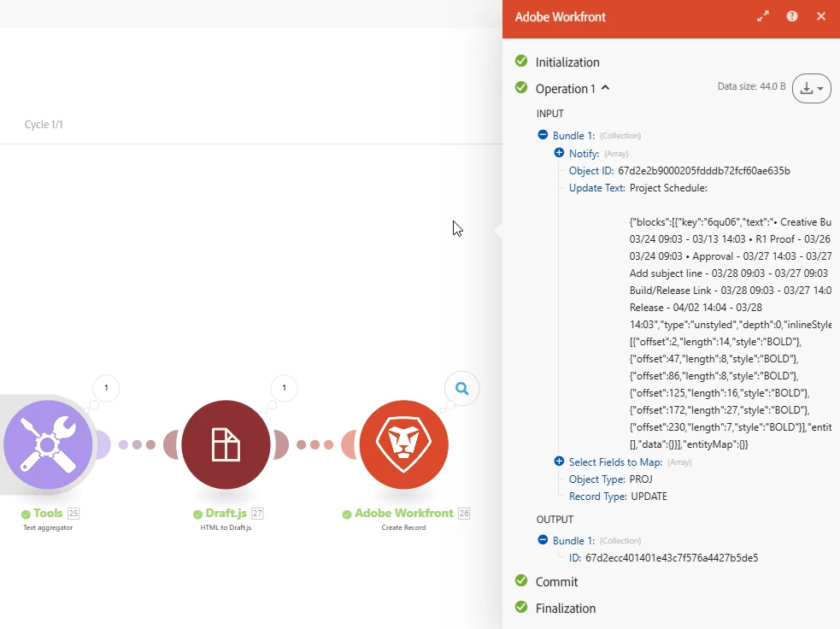The height and width of the screenshot is (629, 840).
Task: Click module number 27 badge next to Draft.js
Action: coord(258,514)
